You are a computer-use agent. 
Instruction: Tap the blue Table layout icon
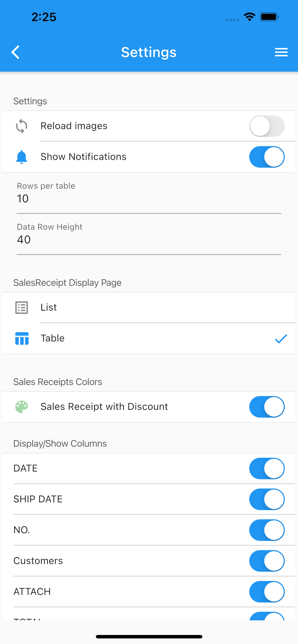click(x=22, y=338)
